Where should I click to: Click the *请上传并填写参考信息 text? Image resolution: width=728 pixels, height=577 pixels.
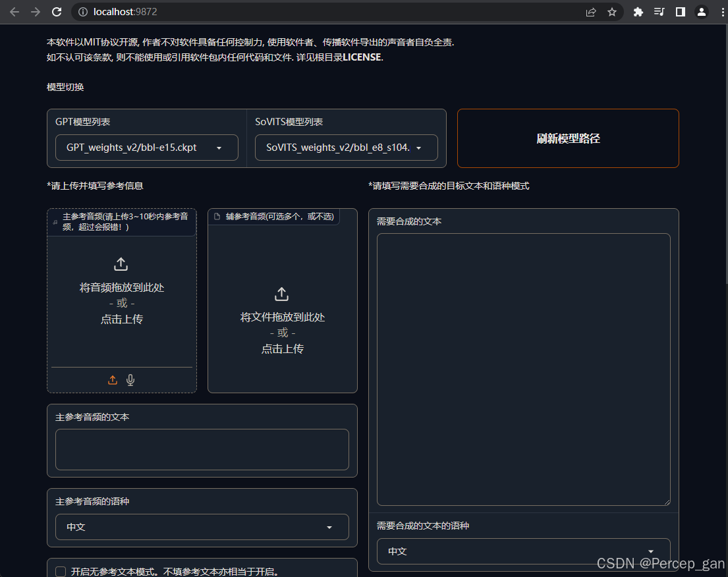95,186
